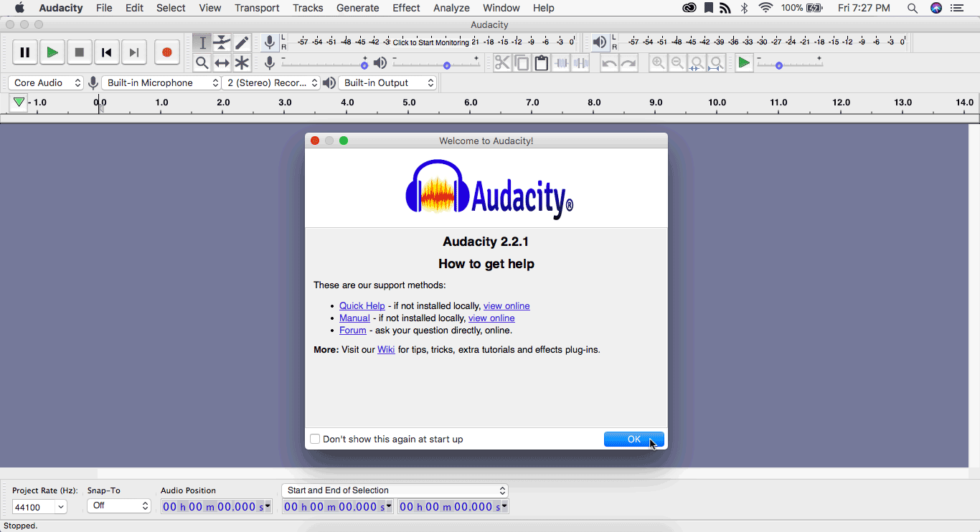Viewport: 980px width, 532px height.
Task: Click the Zoom In toolbar icon
Action: (658, 63)
